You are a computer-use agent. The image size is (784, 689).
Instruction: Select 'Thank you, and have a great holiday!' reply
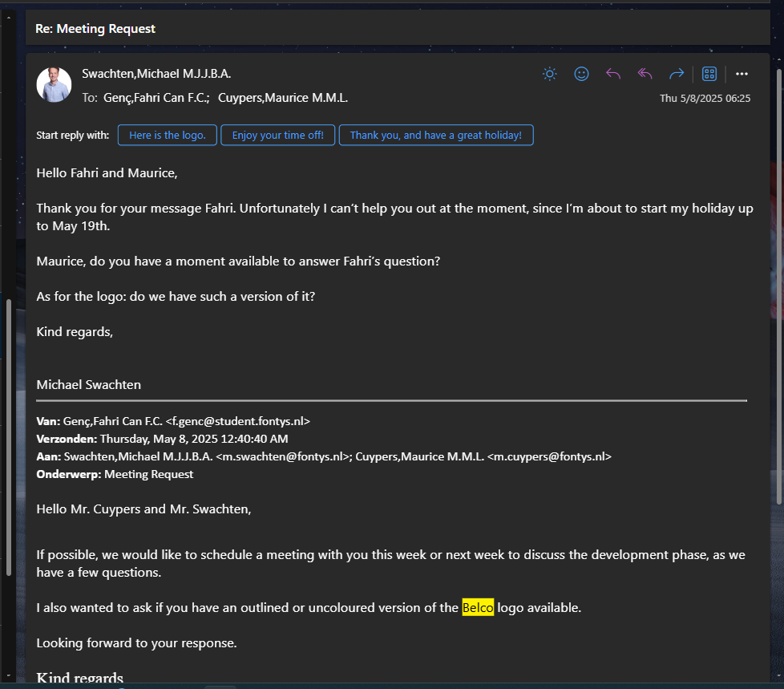(436, 135)
